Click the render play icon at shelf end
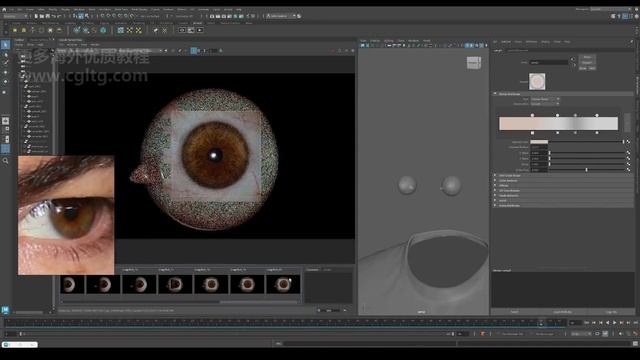The width and height of the screenshot is (640, 360). coord(200,30)
